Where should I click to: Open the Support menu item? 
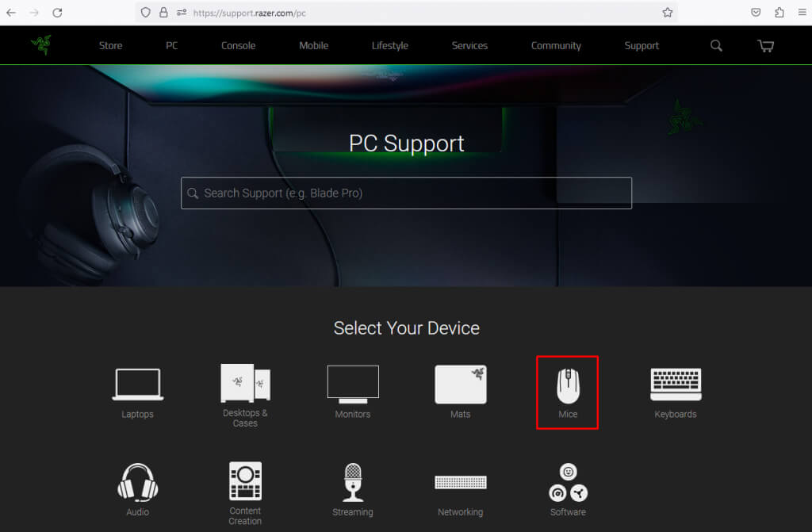point(642,45)
